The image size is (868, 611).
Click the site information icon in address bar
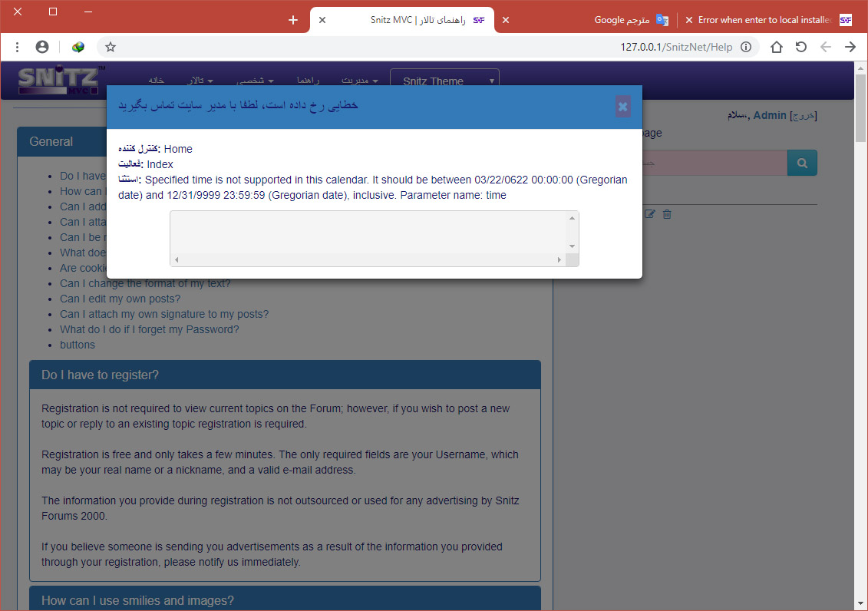746,47
